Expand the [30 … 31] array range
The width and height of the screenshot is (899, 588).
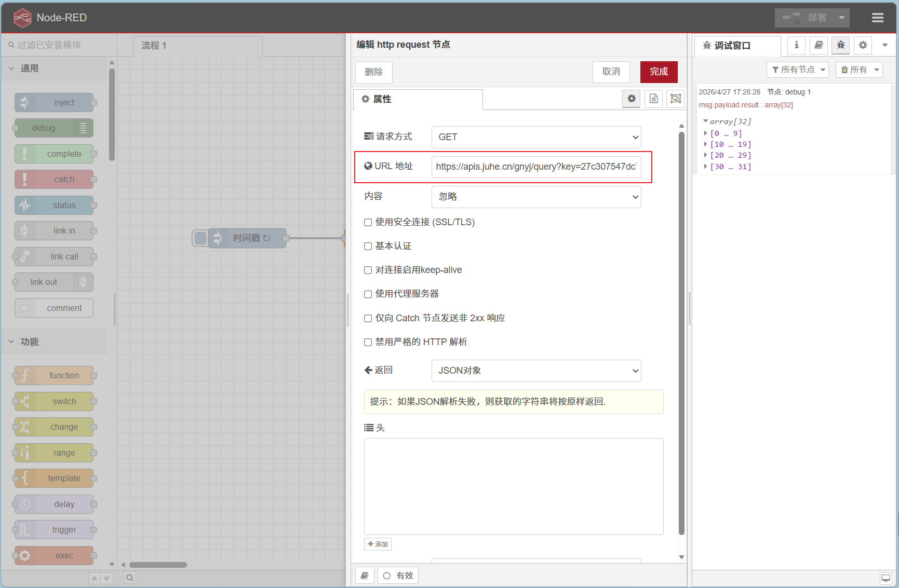click(706, 167)
